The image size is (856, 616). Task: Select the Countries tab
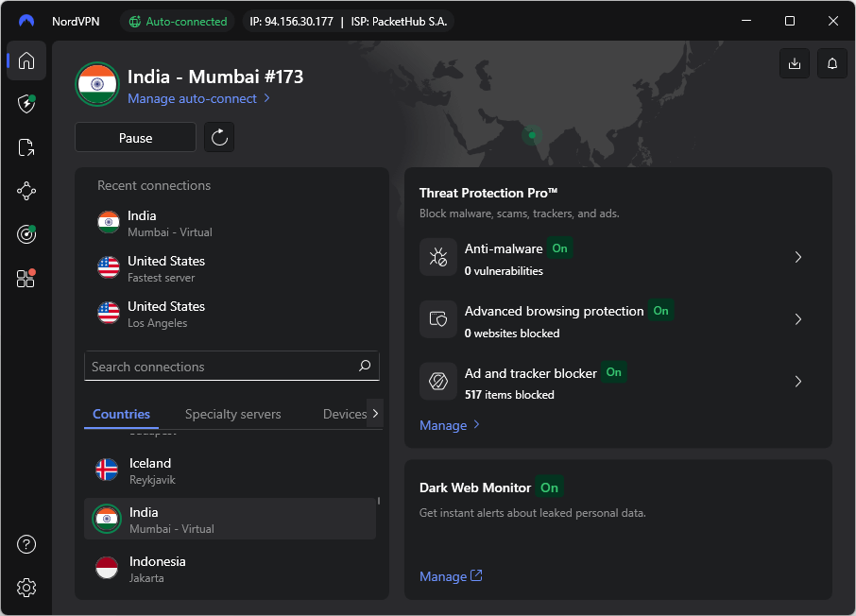pos(121,414)
